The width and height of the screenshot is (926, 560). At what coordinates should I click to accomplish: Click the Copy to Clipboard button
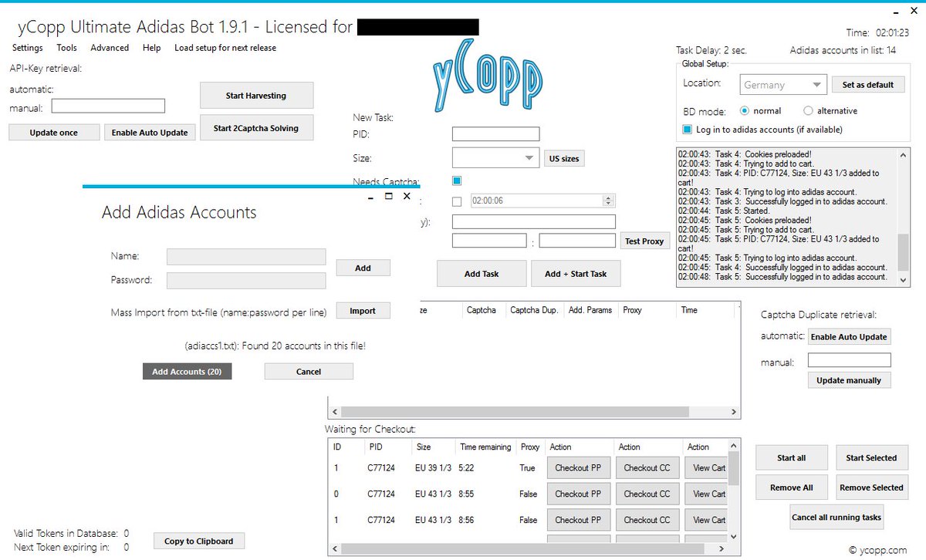(x=199, y=541)
